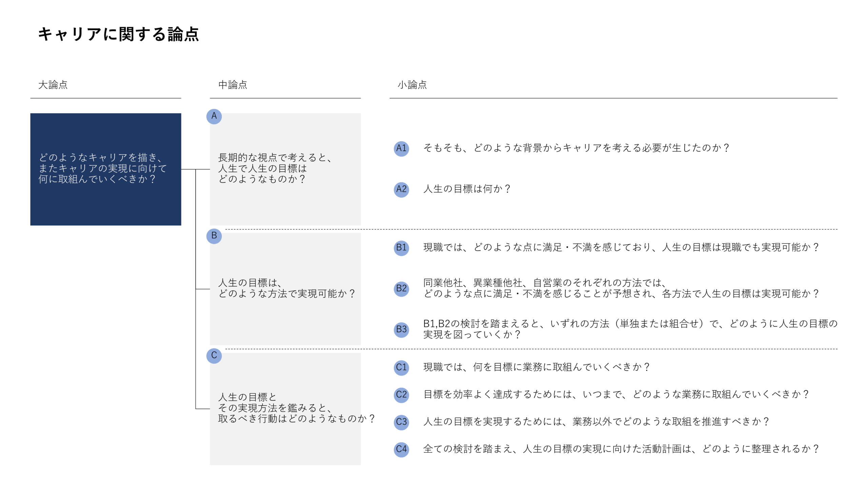
Task: Select the C1 circle marker
Action: click(401, 367)
